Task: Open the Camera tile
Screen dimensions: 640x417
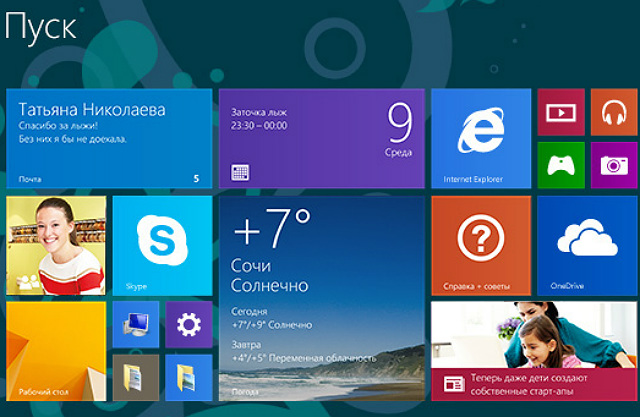Action: coord(614,165)
